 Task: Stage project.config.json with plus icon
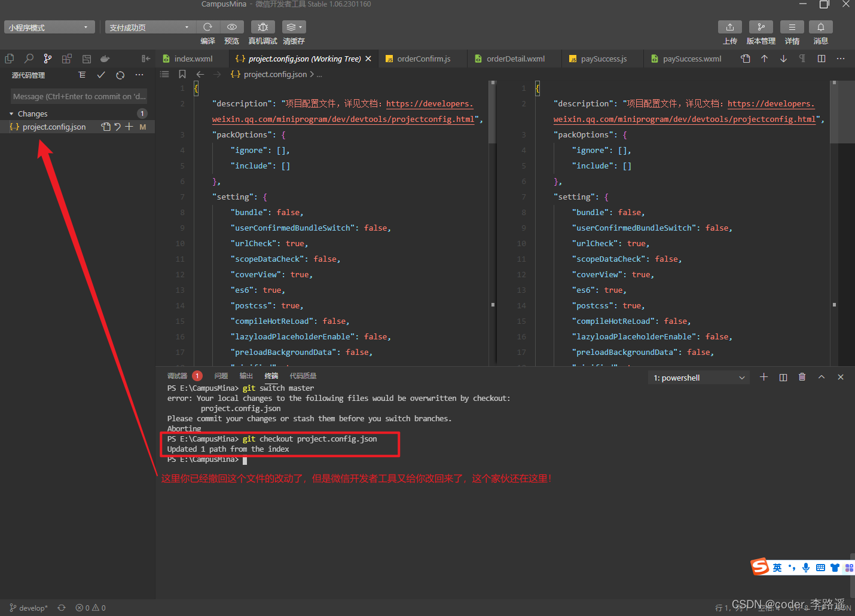tap(129, 127)
